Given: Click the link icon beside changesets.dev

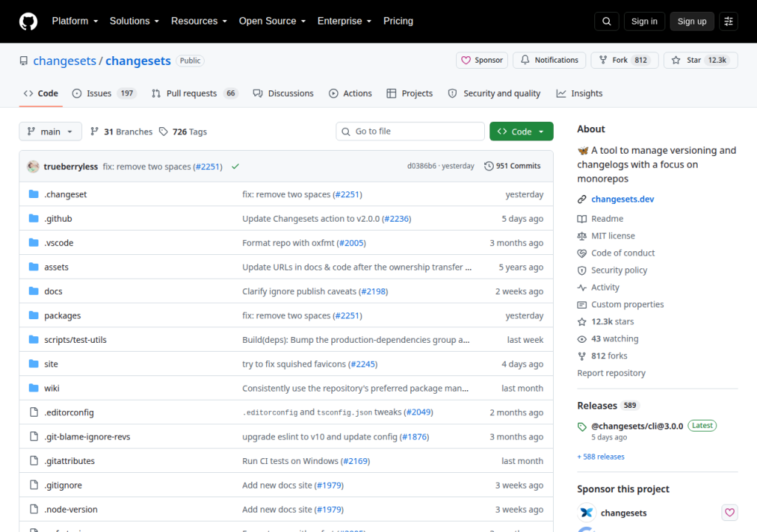Looking at the screenshot, I should [x=582, y=199].
